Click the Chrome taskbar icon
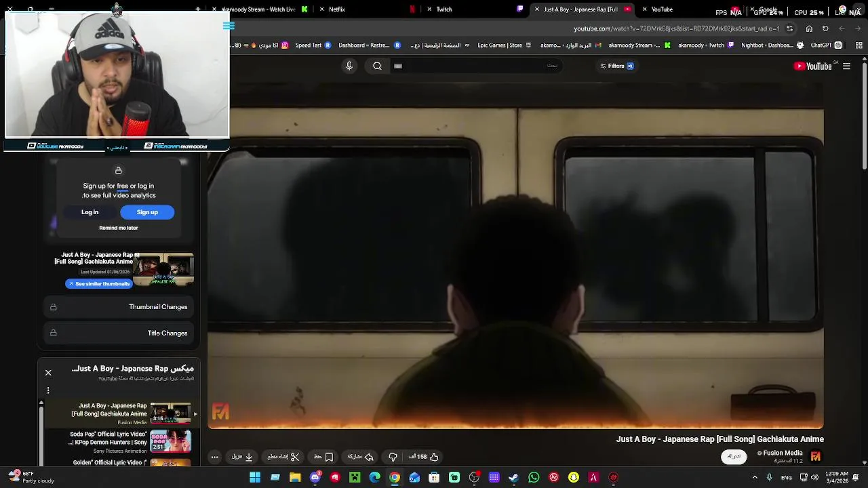868x488 pixels. point(395,478)
